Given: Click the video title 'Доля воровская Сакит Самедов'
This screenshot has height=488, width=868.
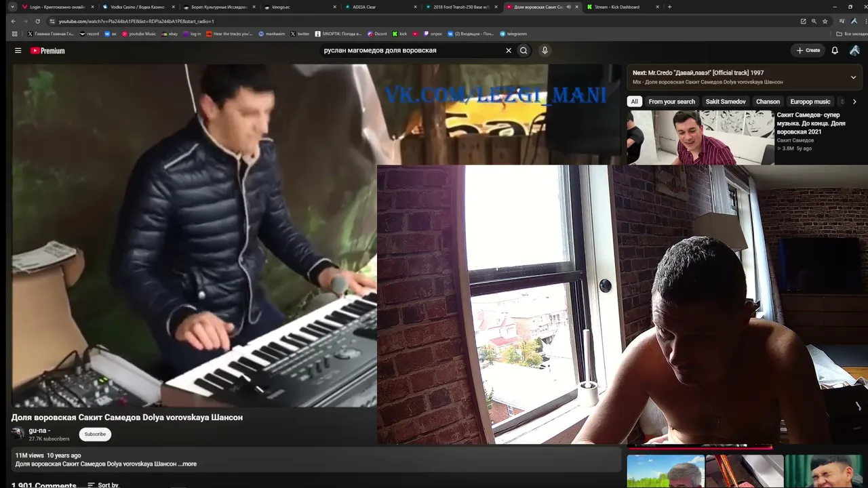Looking at the screenshot, I should [x=127, y=418].
